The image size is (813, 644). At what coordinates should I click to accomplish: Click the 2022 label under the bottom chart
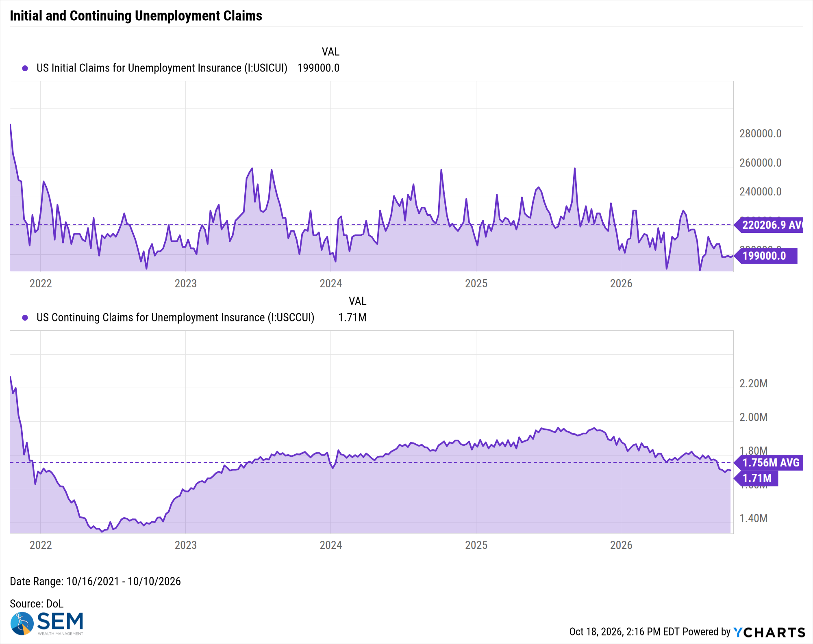point(41,545)
